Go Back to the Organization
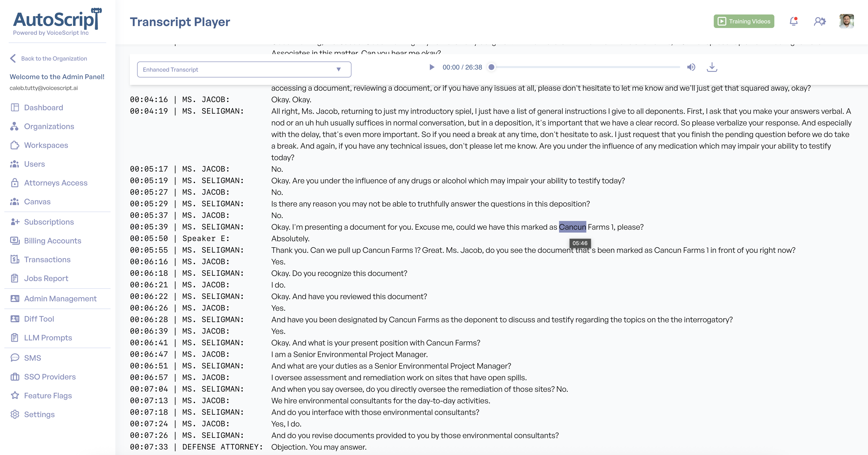Viewport: 868px width, 455px height. [x=54, y=59]
